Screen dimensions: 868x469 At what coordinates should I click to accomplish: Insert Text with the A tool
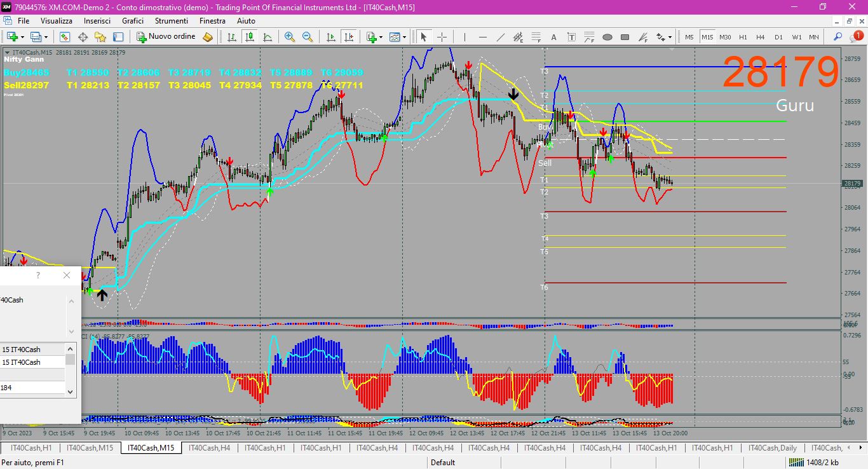[553, 37]
